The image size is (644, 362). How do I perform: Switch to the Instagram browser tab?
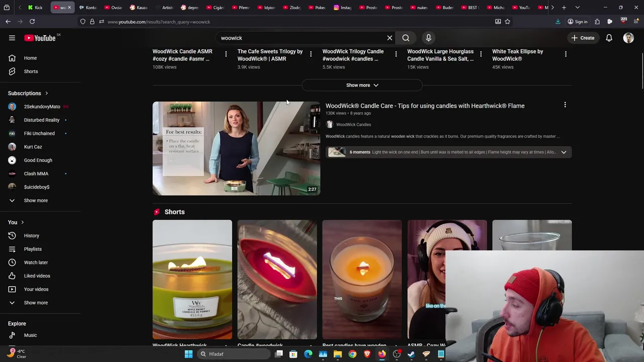click(343, 8)
